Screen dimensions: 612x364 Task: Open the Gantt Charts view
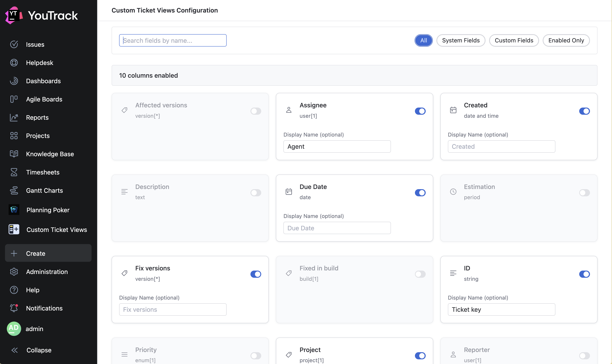pyautogui.click(x=44, y=190)
